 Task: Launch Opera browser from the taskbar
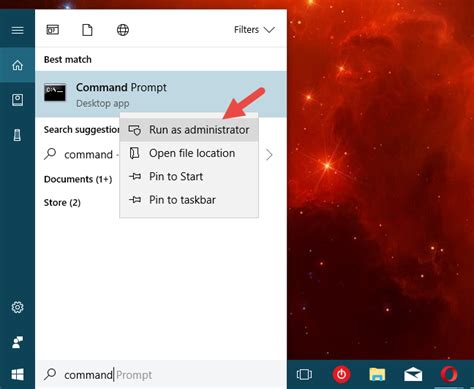449,374
